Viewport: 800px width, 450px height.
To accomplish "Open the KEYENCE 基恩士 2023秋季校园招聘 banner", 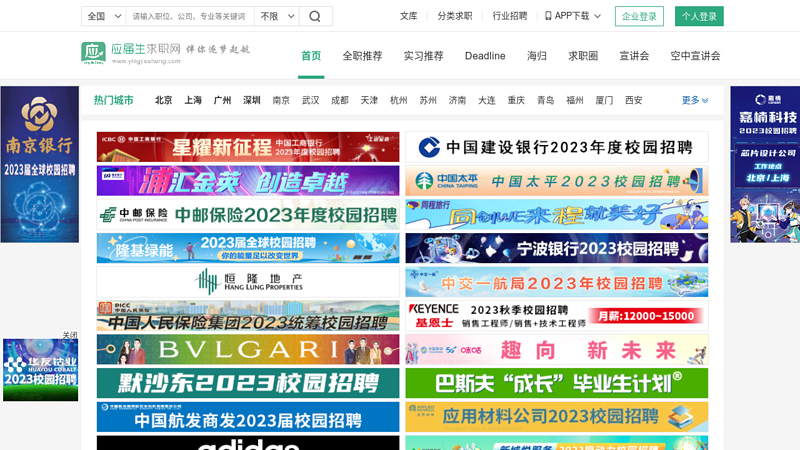I will click(557, 315).
